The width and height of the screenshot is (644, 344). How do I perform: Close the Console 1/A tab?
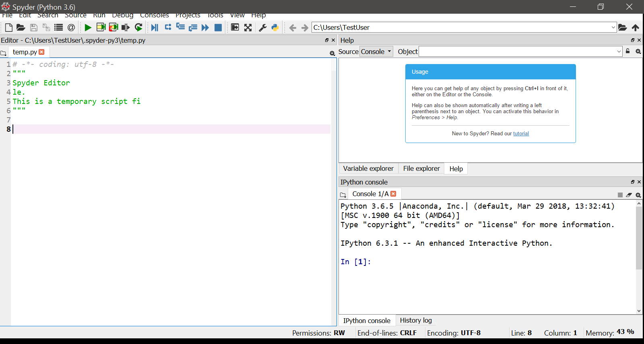coord(393,194)
